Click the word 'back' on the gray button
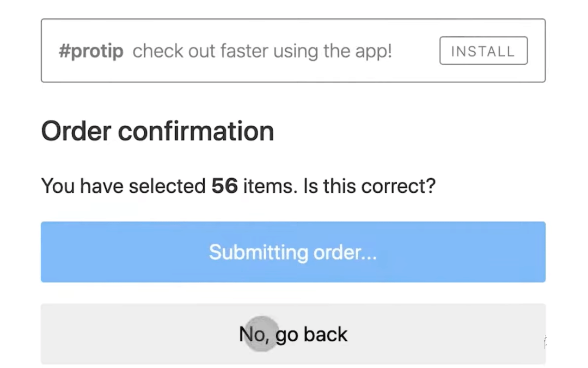 pyautogui.click(x=326, y=334)
